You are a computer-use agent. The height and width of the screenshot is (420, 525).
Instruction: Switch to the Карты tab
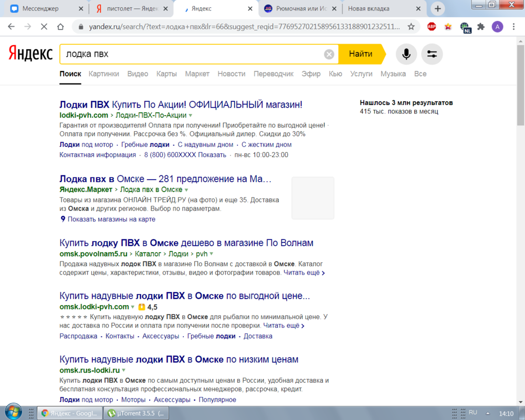pos(166,73)
